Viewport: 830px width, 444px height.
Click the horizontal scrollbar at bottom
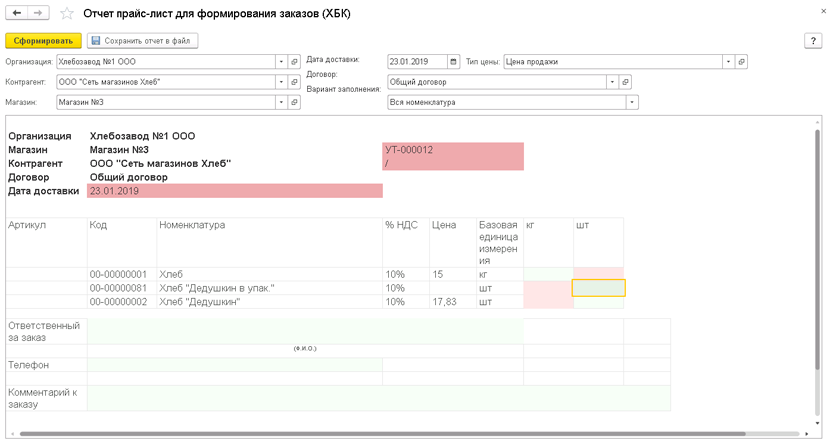point(400,434)
